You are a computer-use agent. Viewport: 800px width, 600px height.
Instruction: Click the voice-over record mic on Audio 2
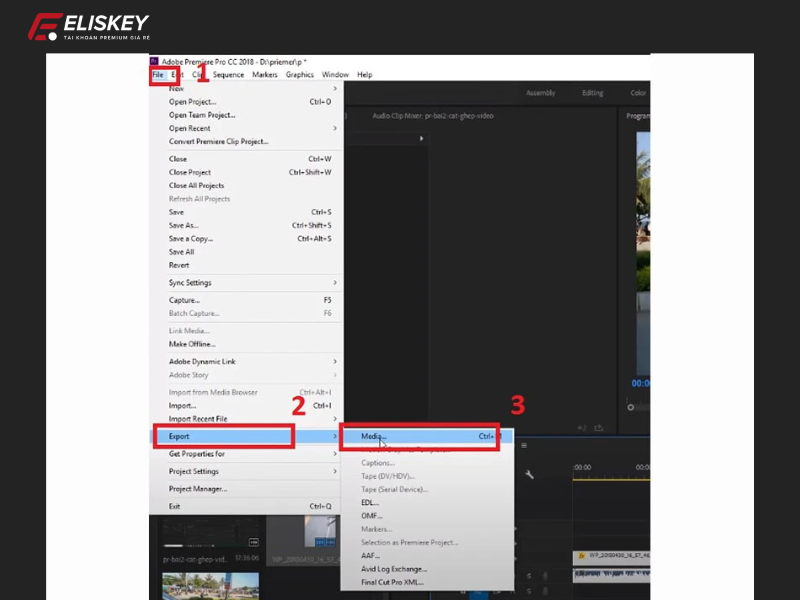[x=546, y=591]
